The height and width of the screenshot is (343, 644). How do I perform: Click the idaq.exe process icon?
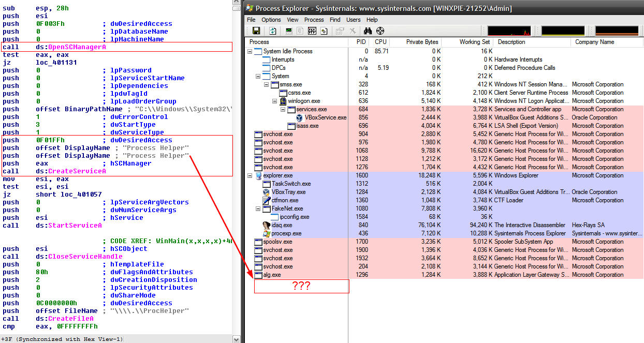(x=267, y=225)
